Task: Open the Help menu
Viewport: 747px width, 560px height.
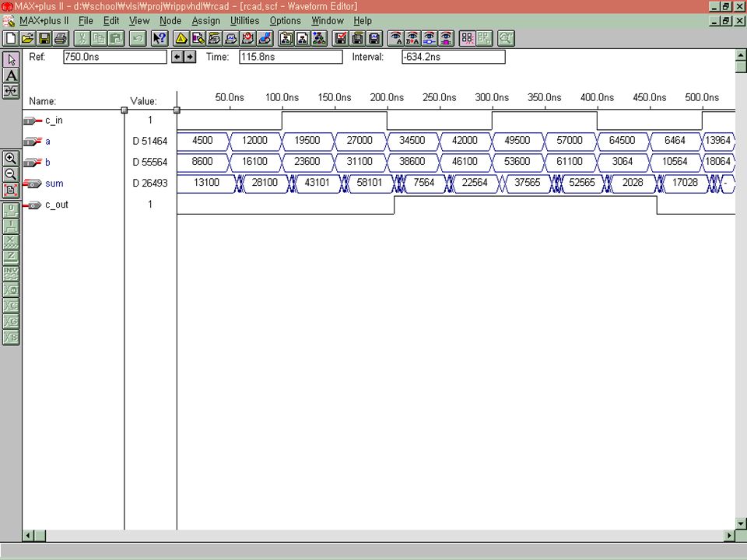Action: click(362, 21)
